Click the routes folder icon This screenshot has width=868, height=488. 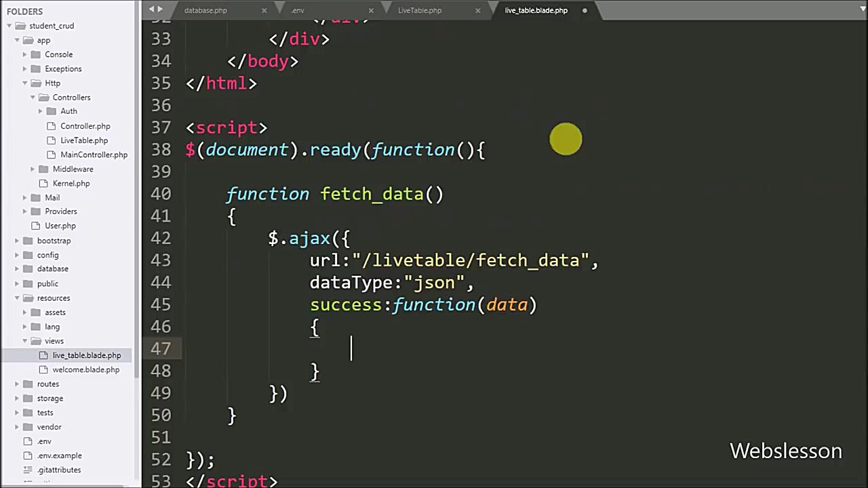tap(28, 384)
